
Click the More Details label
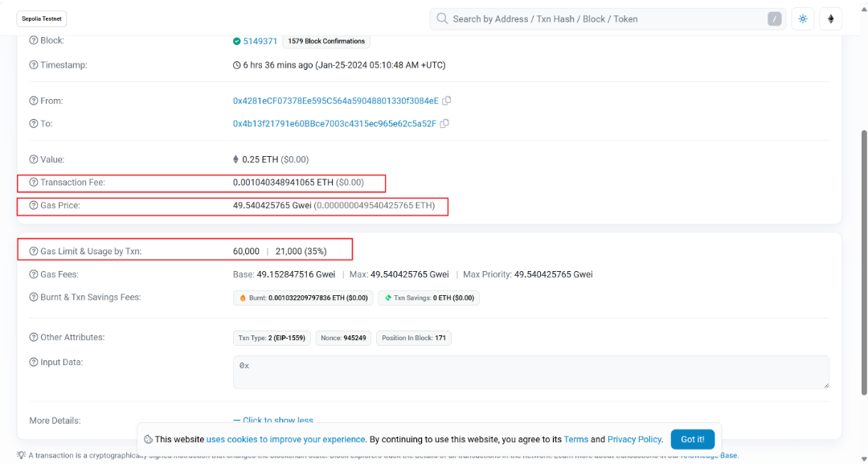(55, 421)
